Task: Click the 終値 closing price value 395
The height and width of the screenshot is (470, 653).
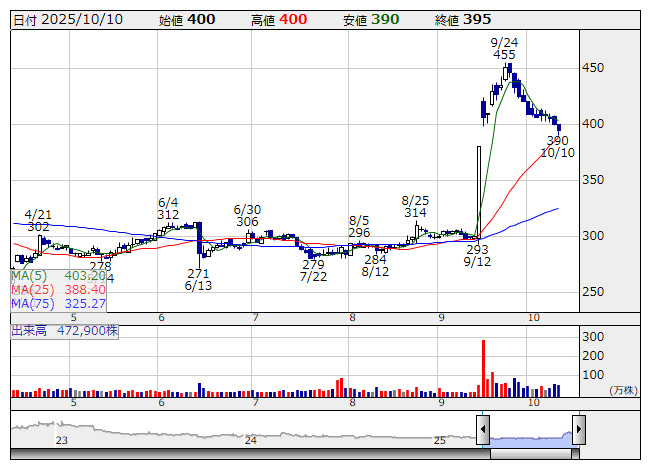Action: click(477, 20)
